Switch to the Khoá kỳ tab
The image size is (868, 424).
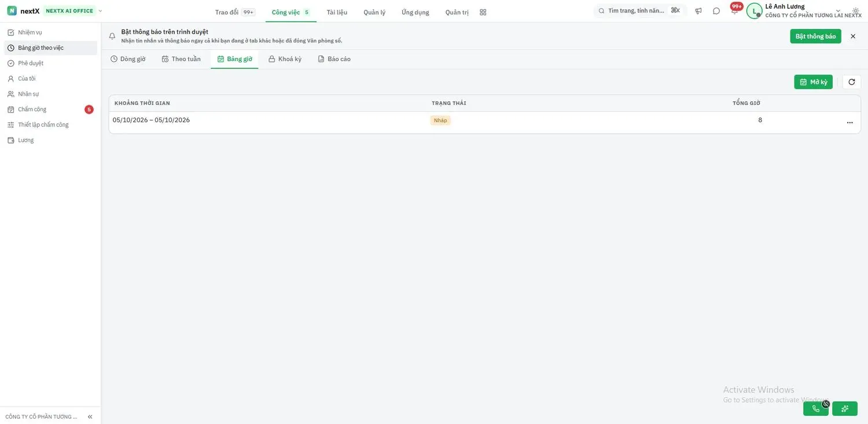point(285,59)
